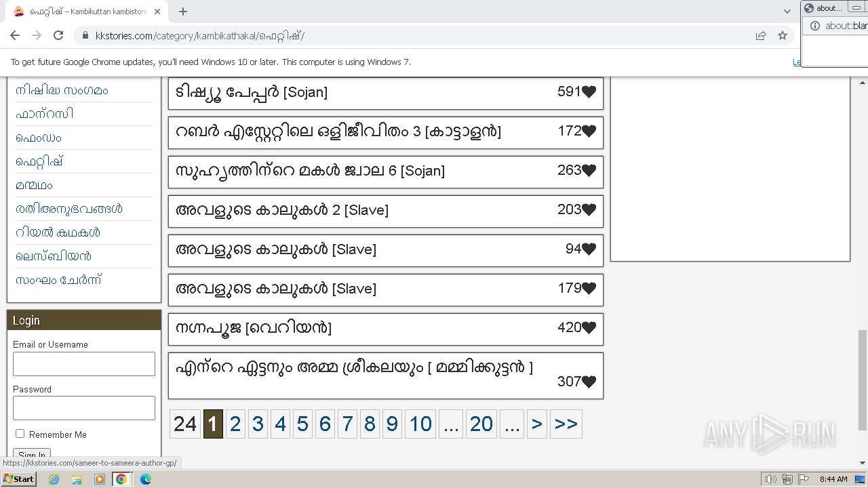Open file explorer folder from taskbar
Viewport: 868px width, 488px height.
77,479
